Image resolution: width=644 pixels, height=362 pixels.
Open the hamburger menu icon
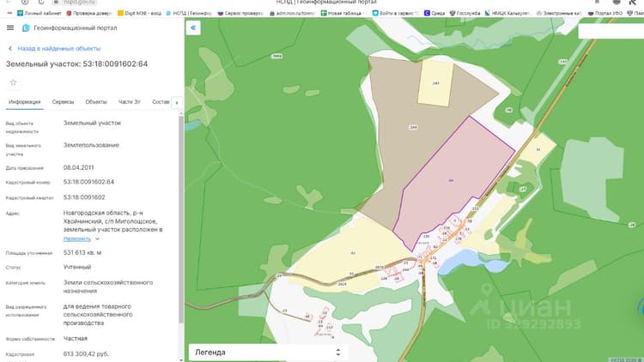pos(10,28)
